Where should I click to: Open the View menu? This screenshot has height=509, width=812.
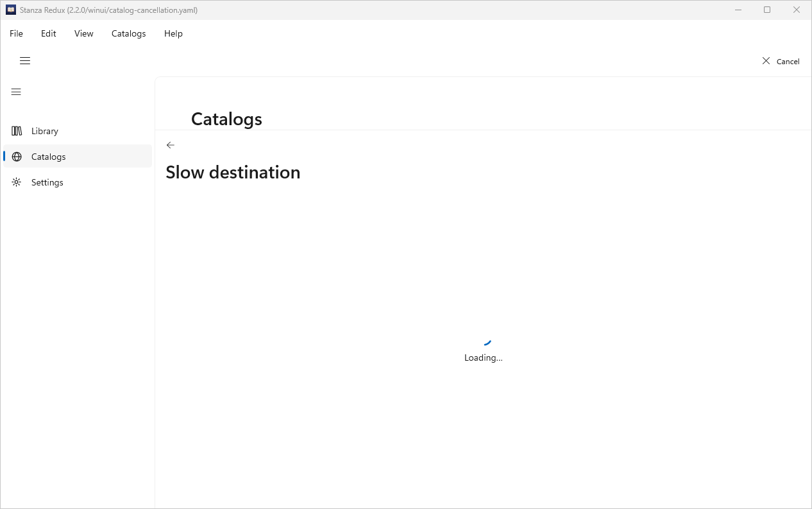click(84, 33)
